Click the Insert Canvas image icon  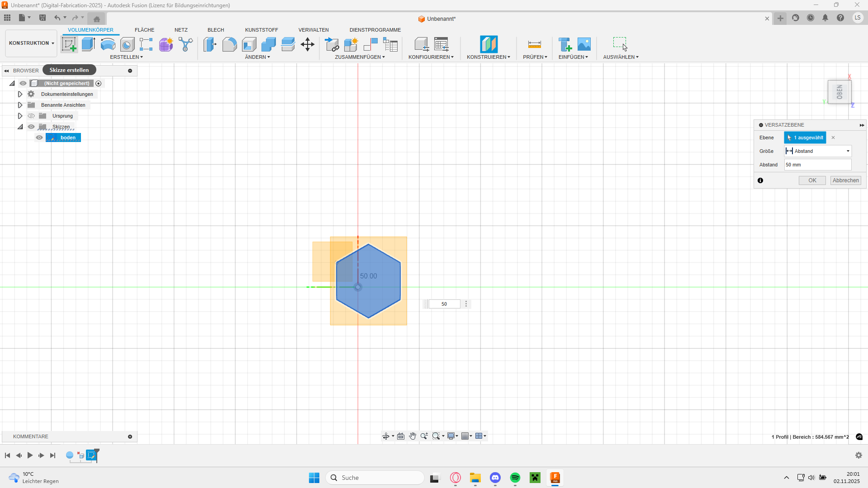pos(584,44)
